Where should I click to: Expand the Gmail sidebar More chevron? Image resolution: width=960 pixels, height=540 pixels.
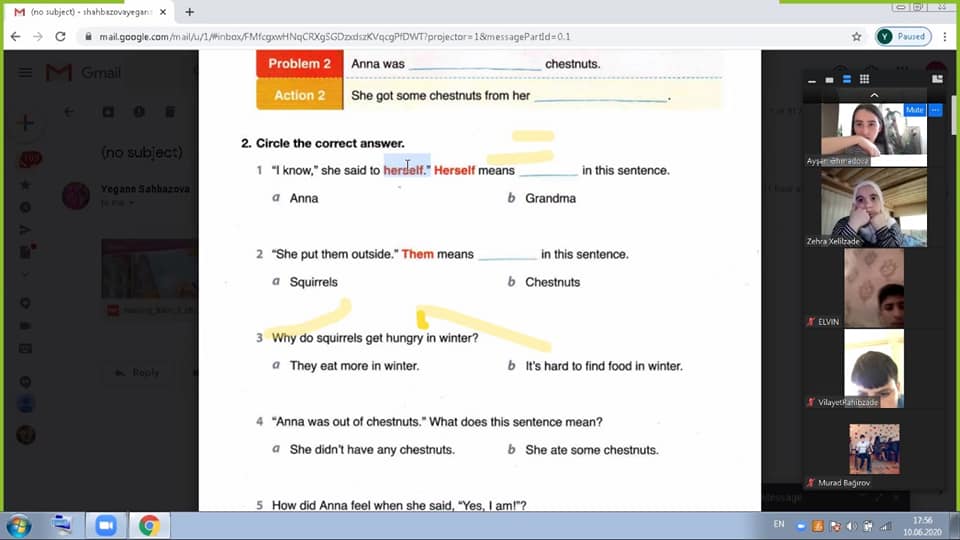coord(25,275)
